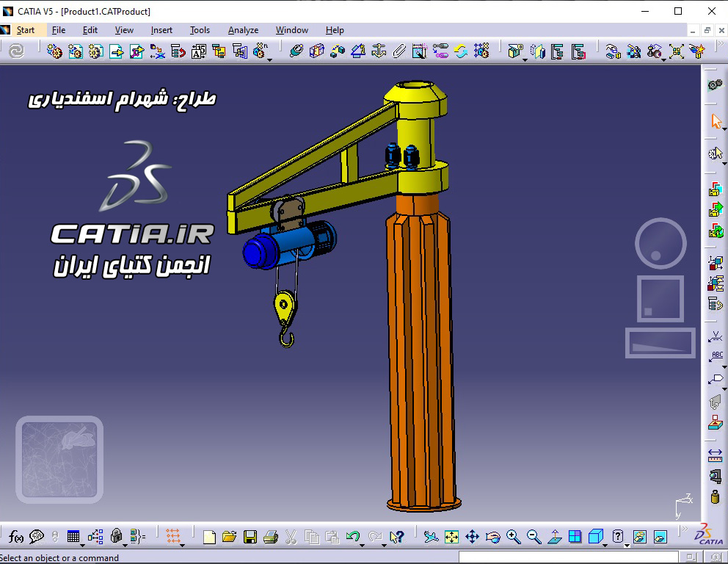Activate the Pan tool icon

[472, 537]
